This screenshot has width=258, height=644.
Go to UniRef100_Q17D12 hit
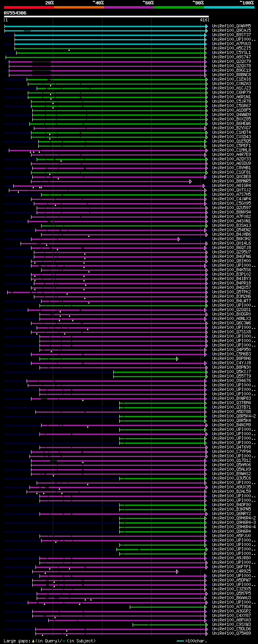[231, 460]
